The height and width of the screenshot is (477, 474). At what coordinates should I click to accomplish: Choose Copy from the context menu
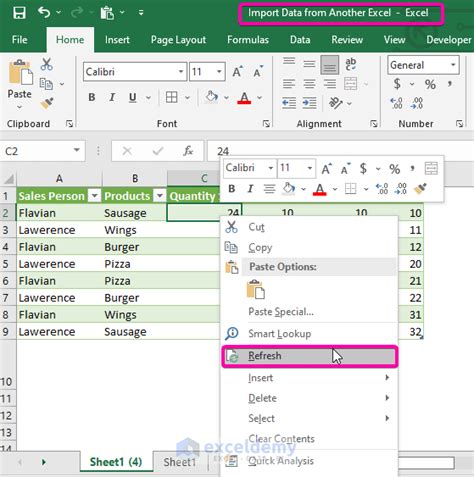[310, 247]
